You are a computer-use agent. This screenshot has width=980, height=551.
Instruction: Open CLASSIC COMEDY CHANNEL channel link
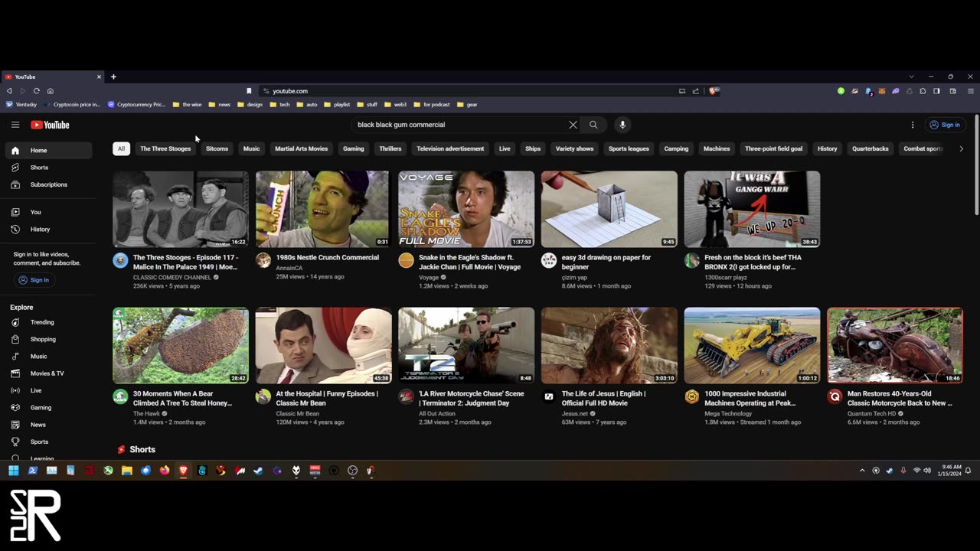coord(172,277)
